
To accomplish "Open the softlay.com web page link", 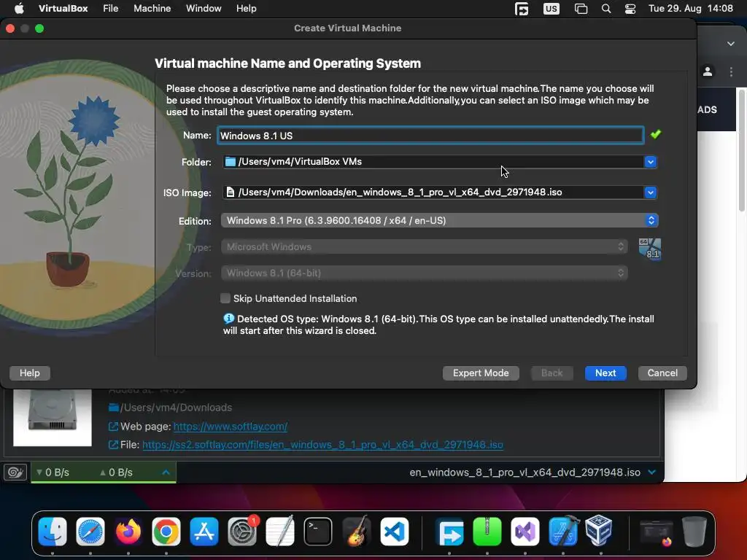I will 230,427.
